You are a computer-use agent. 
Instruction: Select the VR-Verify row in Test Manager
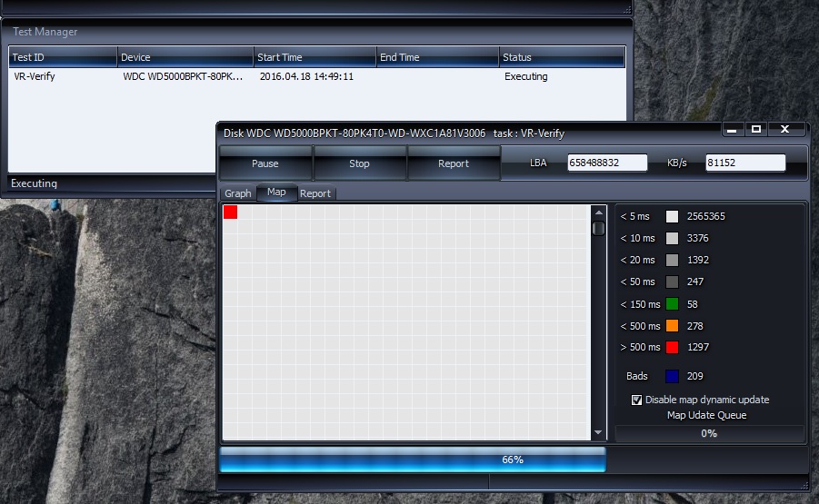pos(316,76)
